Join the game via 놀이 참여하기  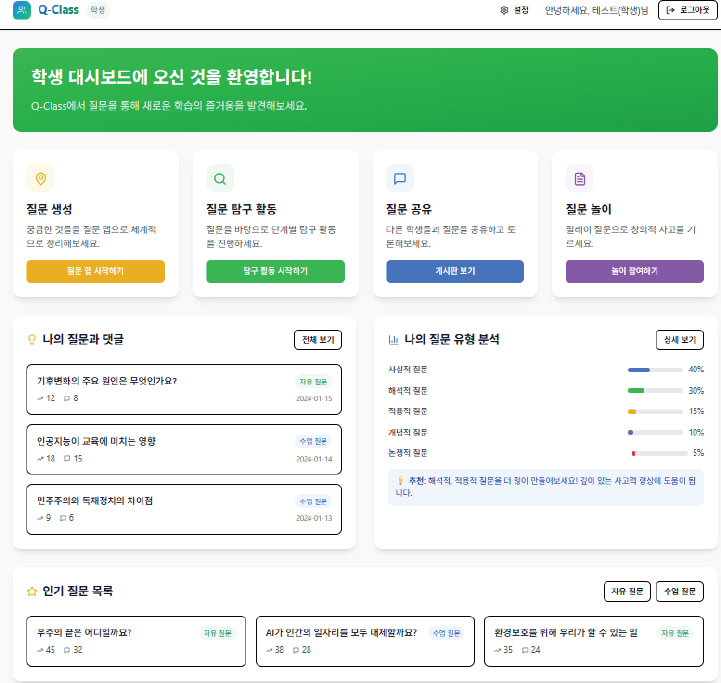634,271
